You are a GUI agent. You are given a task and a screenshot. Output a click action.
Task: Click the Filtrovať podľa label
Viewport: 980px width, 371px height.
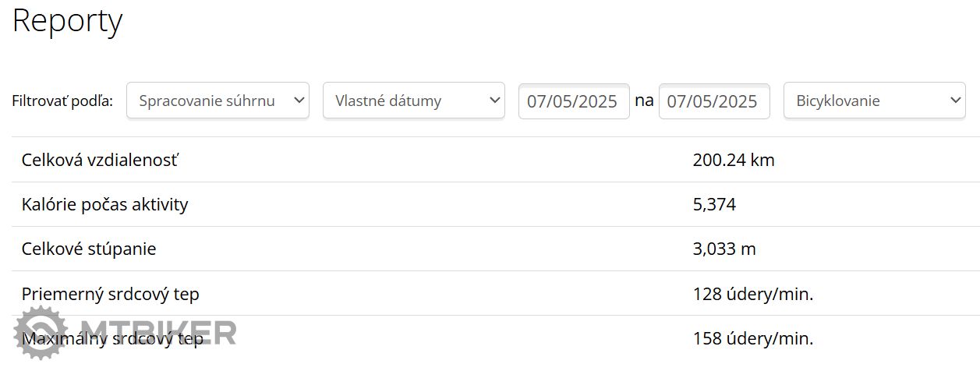[62, 101]
